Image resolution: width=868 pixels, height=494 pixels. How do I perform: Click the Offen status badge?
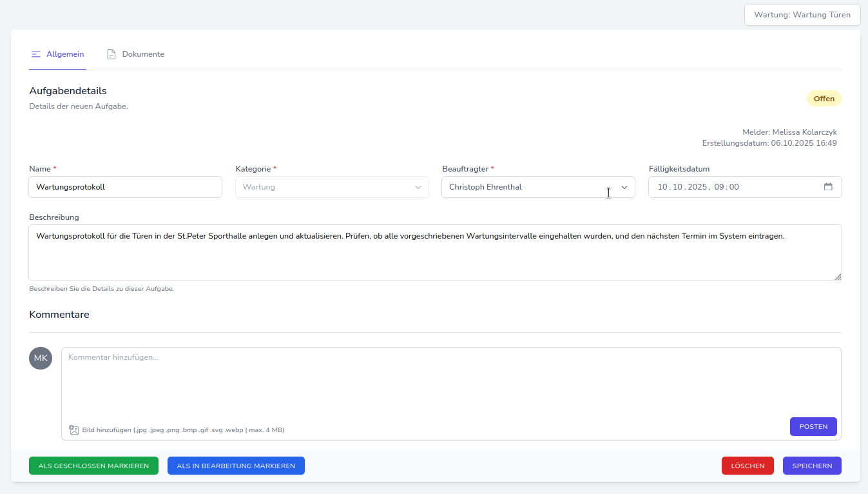[824, 99]
